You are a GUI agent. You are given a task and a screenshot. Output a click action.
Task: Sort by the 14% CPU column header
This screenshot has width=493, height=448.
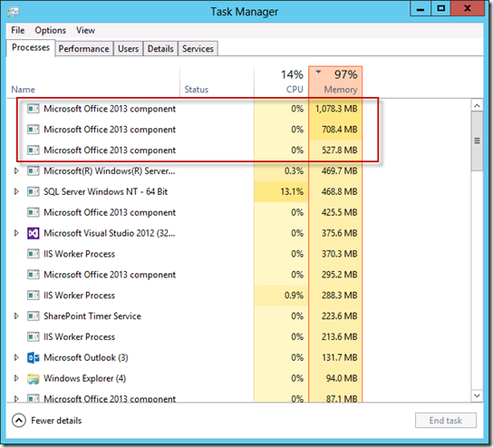281,83
